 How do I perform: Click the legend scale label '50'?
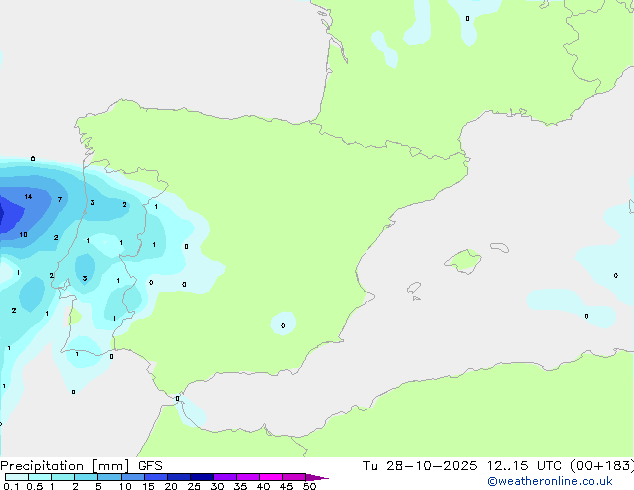pos(309,486)
